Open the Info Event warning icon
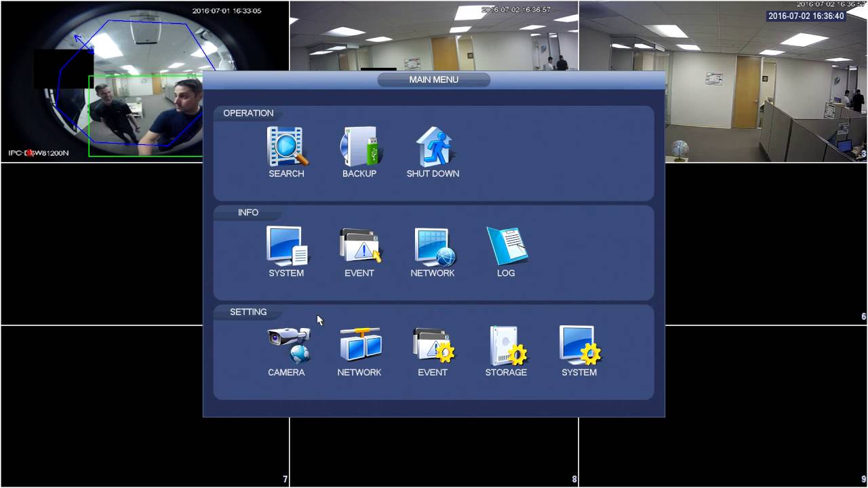This screenshot has width=868, height=488. (360, 246)
